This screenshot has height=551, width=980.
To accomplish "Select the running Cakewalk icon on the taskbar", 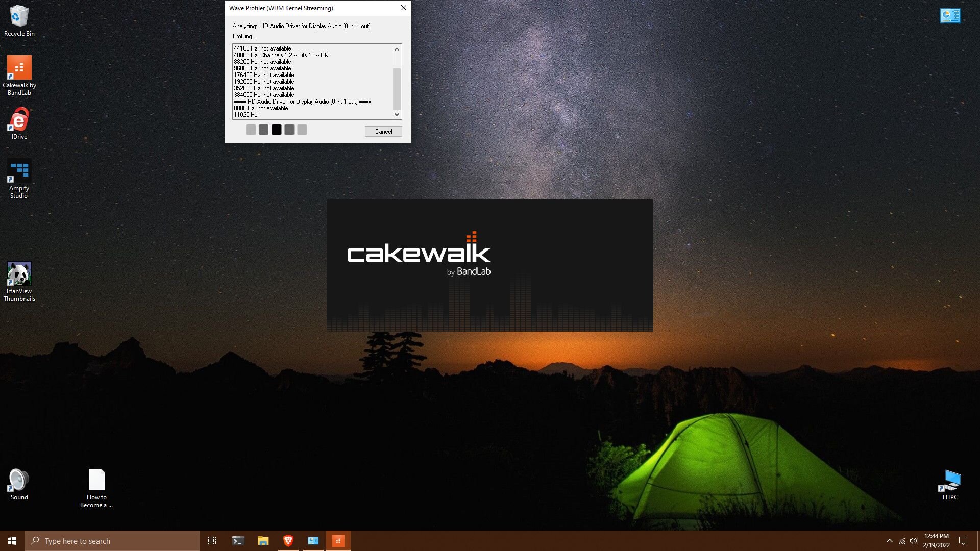I will [x=338, y=540].
